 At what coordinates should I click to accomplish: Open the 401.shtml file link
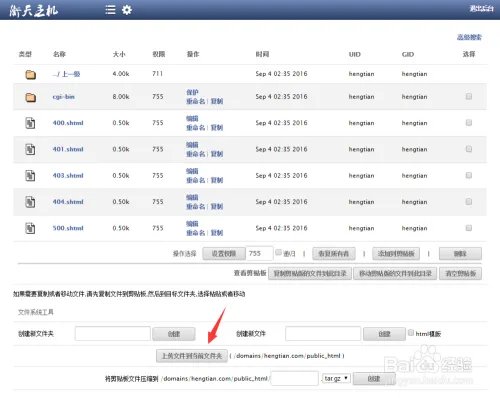(68, 149)
